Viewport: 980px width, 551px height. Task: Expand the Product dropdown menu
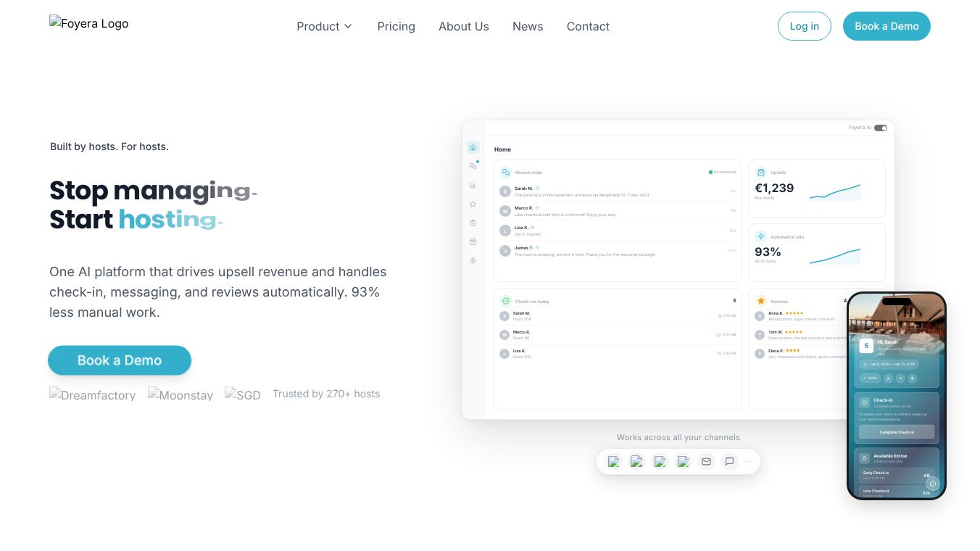[324, 26]
